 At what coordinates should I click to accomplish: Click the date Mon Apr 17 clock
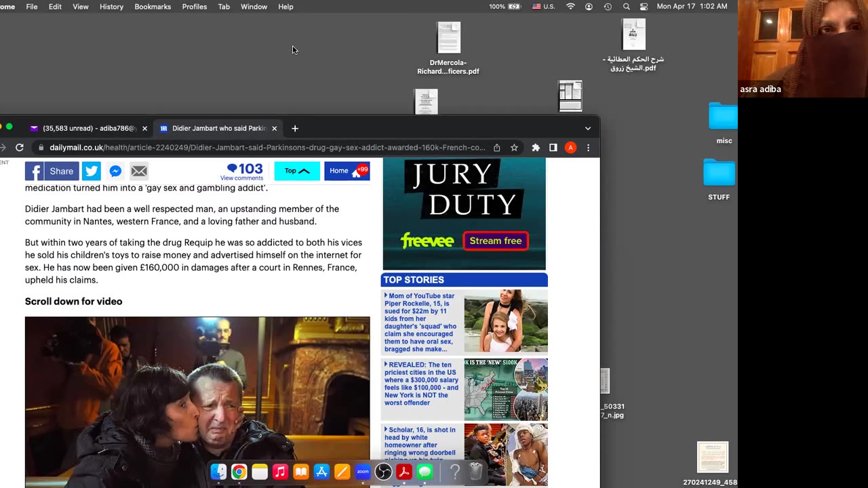(692, 7)
